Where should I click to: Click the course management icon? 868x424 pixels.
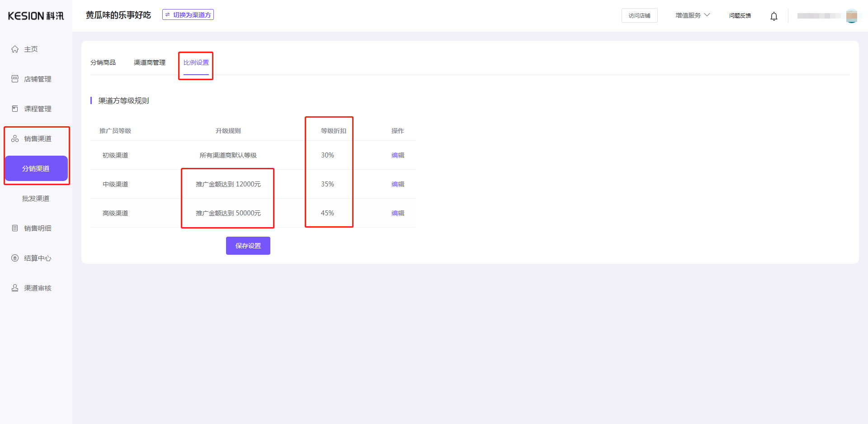[15, 109]
